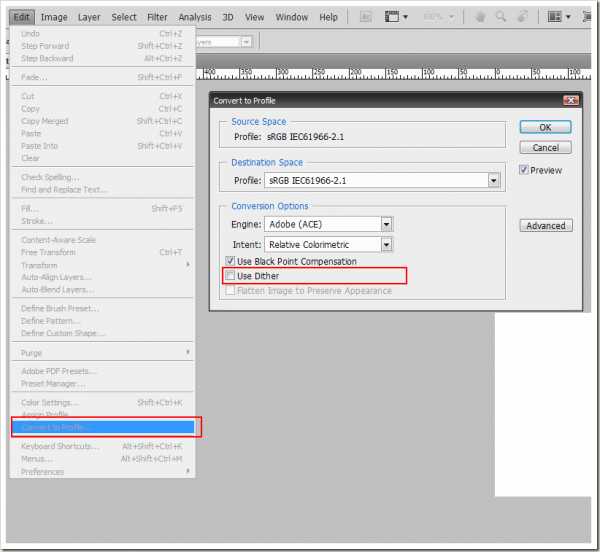Expand the Purge submenu

[x=188, y=352]
